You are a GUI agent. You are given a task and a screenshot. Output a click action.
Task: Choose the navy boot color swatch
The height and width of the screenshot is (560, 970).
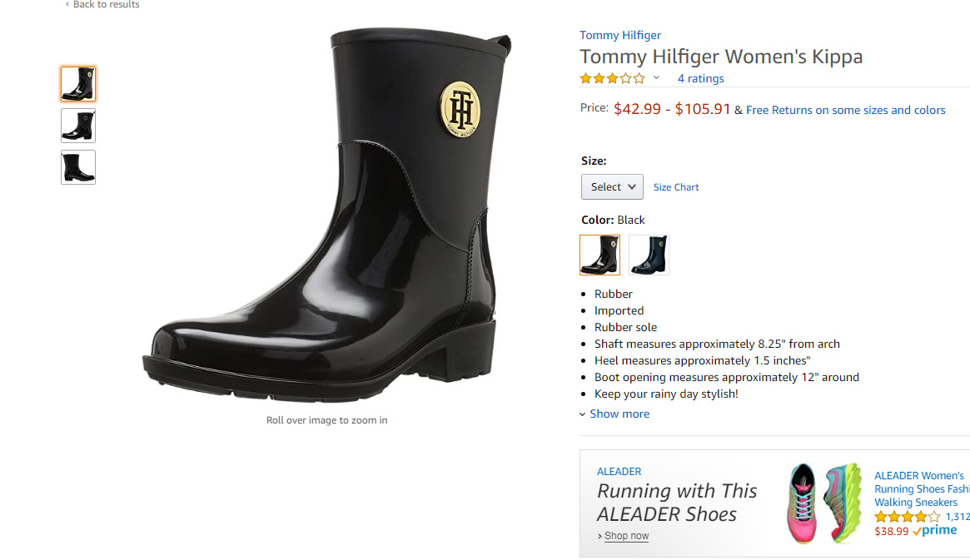tap(649, 255)
